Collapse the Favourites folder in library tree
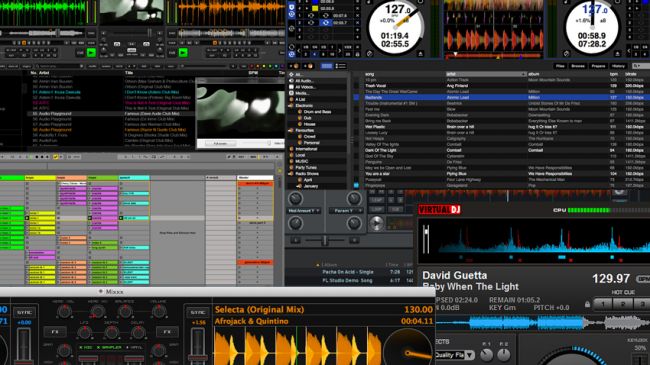The height and width of the screenshot is (365, 650). point(291,130)
